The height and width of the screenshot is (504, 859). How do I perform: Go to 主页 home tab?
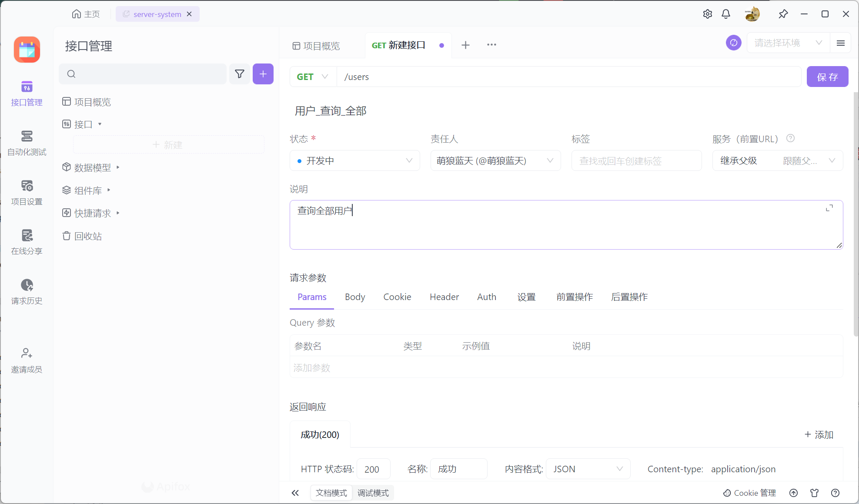[x=86, y=14]
